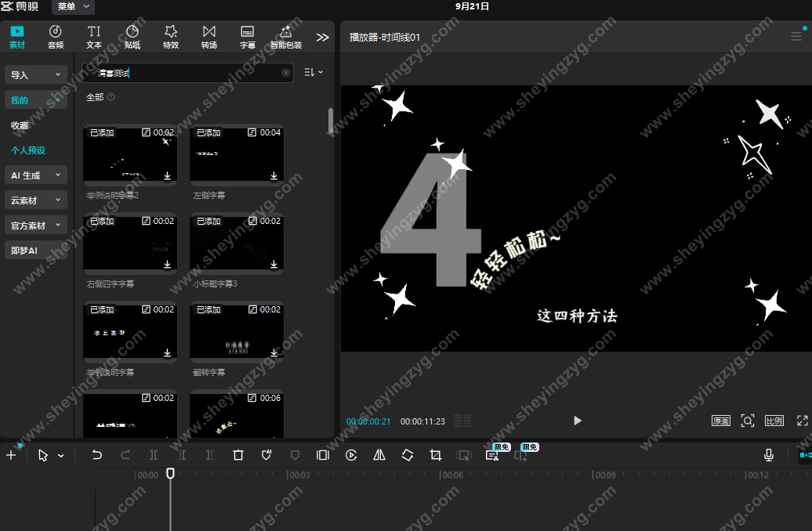
Task: Click the mirror flip icon in toolbar
Action: click(x=379, y=455)
